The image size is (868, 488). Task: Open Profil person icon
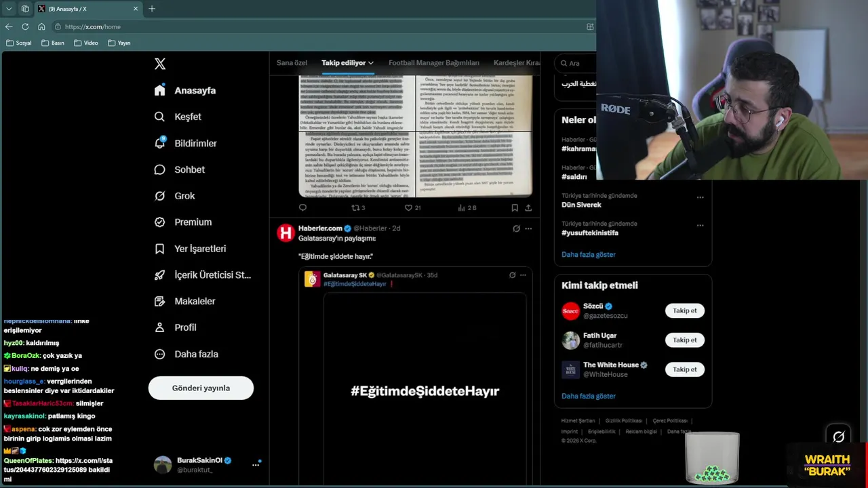[x=160, y=327]
